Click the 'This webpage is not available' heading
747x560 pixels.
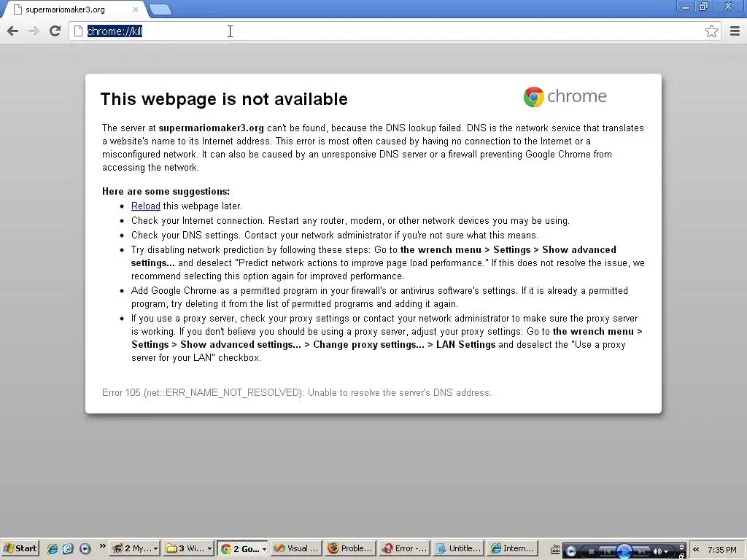tap(224, 99)
